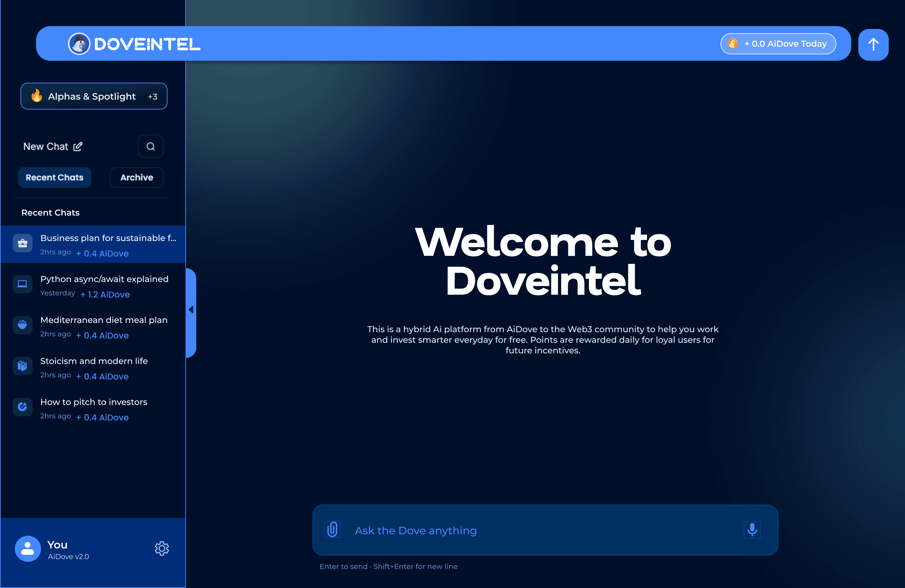The image size is (905, 588).
Task: Open settings via the gear icon
Action: pyautogui.click(x=162, y=548)
